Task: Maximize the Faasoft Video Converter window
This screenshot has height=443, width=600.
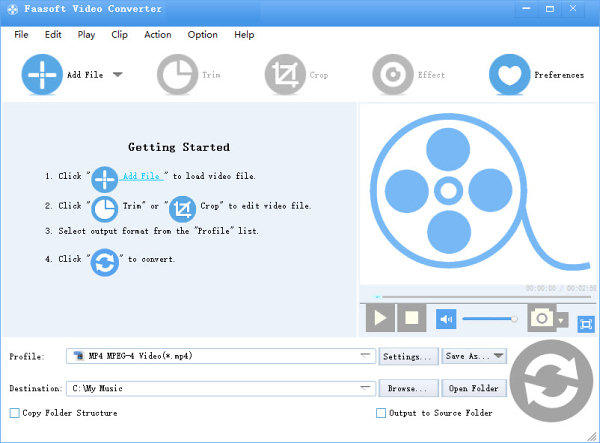Action: 550,8
